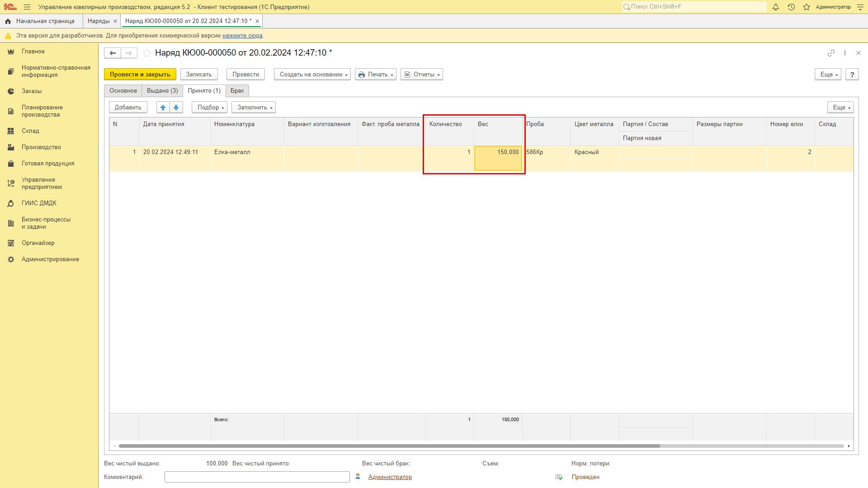Switch to Основное tab
This screenshot has height=488, width=868.
[x=123, y=91]
